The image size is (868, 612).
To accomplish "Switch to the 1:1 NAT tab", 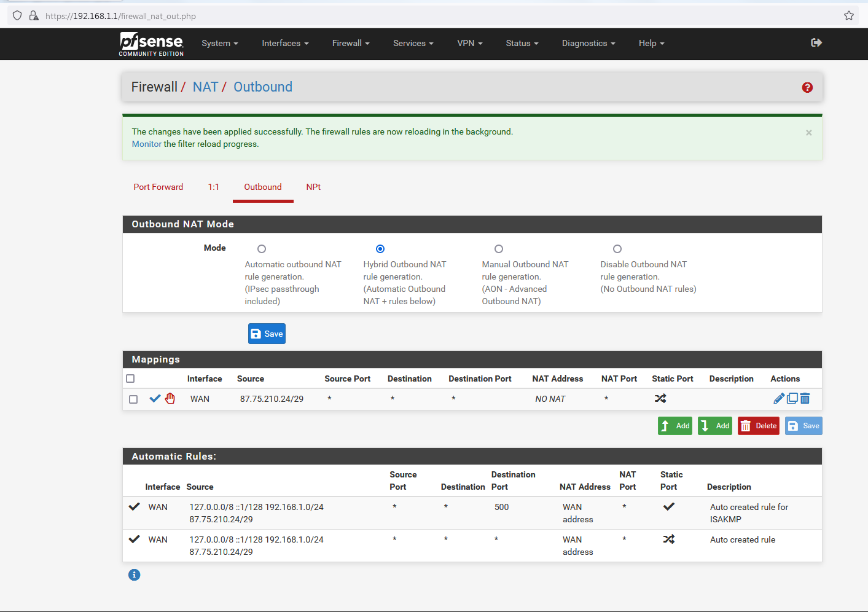I will (x=213, y=187).
